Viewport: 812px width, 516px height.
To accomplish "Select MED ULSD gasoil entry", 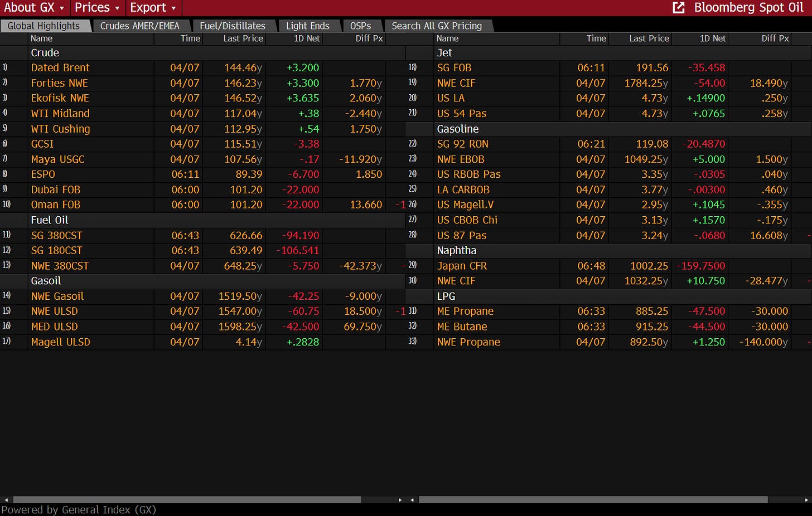I will 203,327.
